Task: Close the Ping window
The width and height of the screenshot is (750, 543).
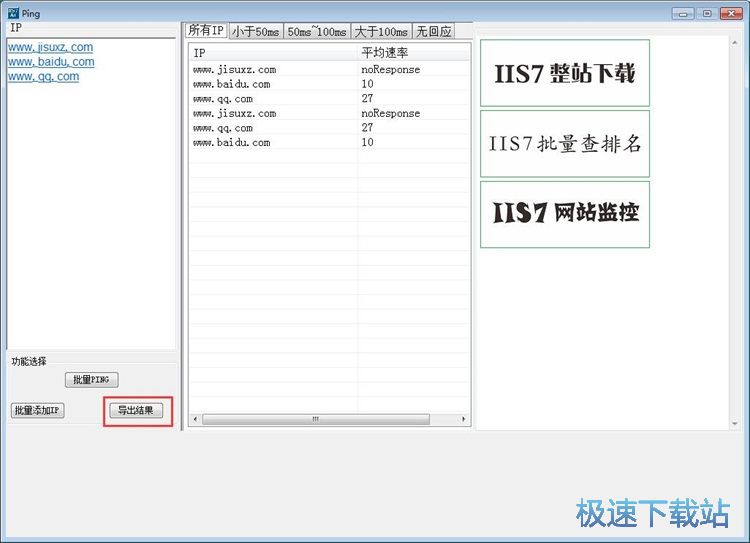Action: point(731,13)
